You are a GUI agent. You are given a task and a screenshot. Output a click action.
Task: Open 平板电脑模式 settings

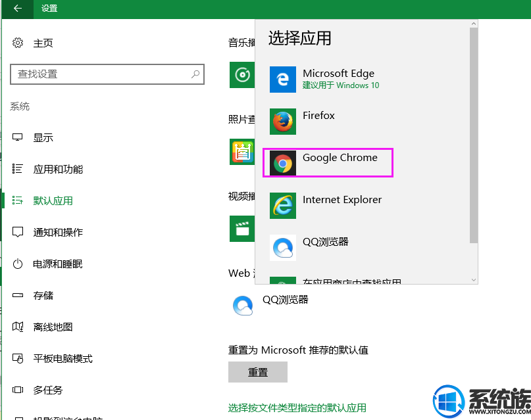pos(63,358)
